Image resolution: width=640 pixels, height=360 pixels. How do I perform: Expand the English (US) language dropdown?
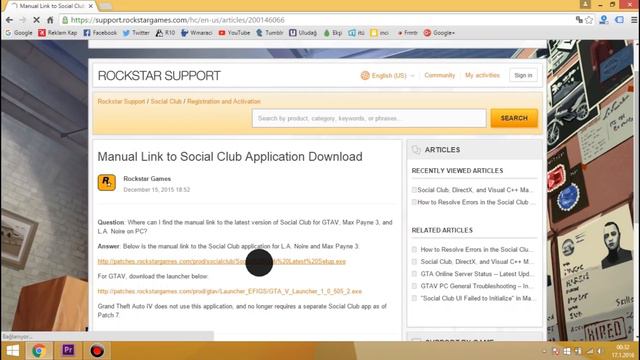pyautogui.click(x=387, y=76)
